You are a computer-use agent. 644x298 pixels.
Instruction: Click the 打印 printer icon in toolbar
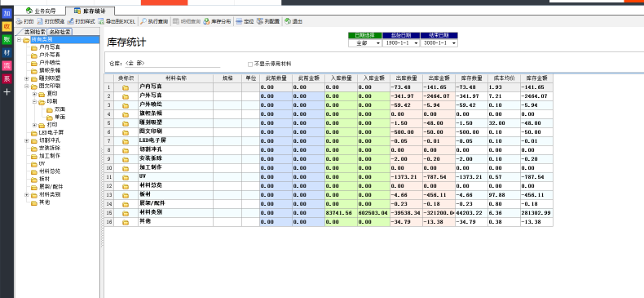coord(19,21)
